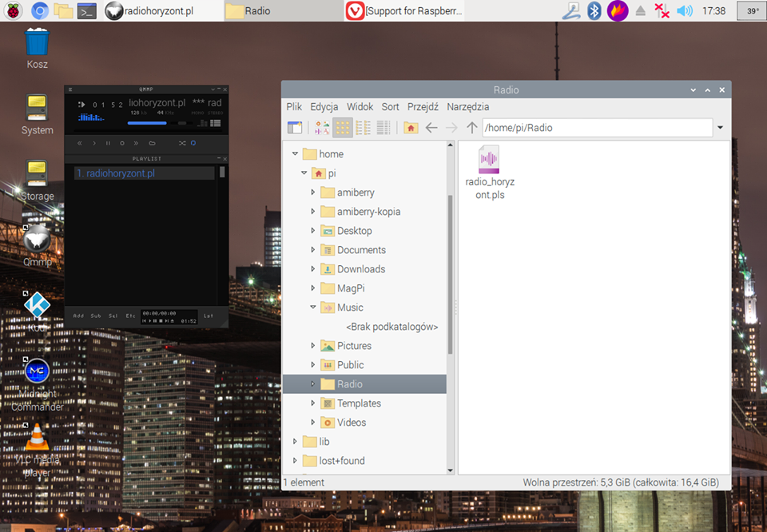Toggle shuffle in Qmmp player
This screenshot has height=532, width=767.
(182, 143)
